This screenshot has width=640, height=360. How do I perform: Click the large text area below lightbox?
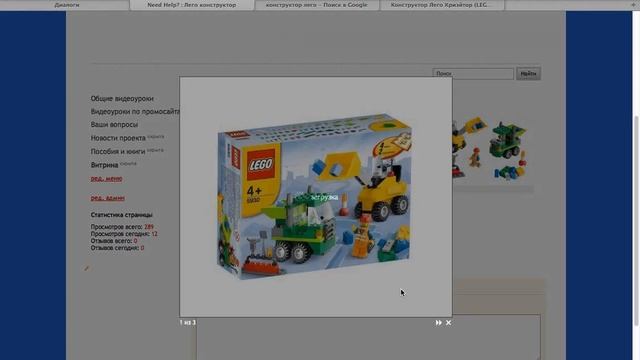[368, 338]
